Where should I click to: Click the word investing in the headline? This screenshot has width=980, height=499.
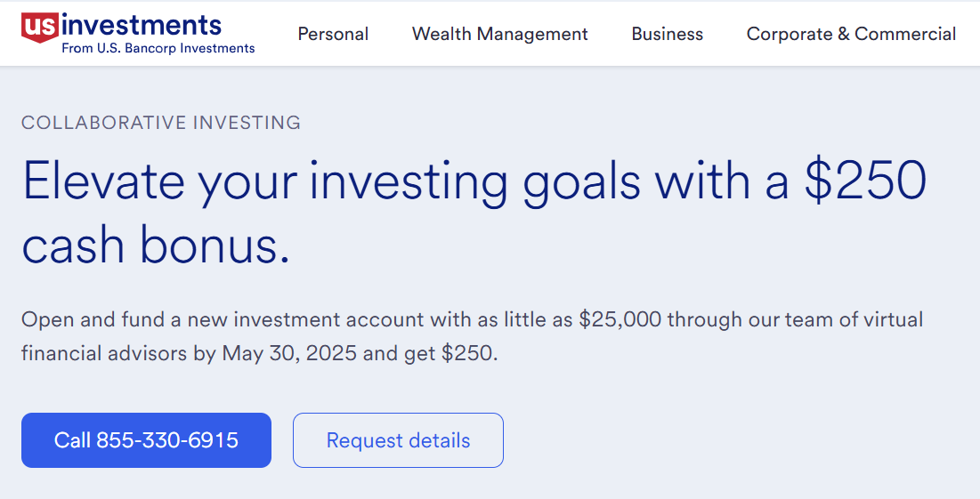[x=409, y=183]
